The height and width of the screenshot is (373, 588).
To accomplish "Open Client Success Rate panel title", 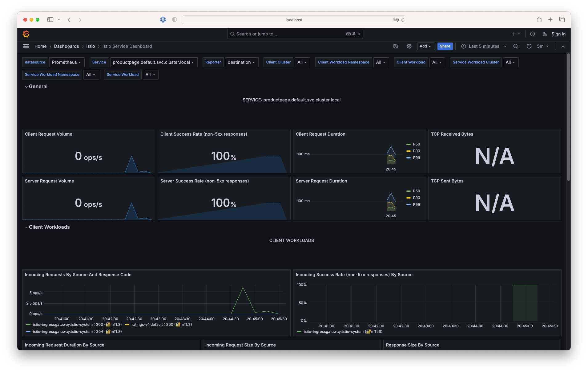I will (204, 134).
